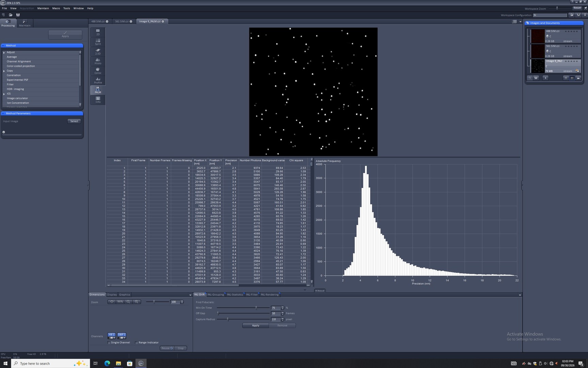Open the Histo view icon

tap(98, 61)
